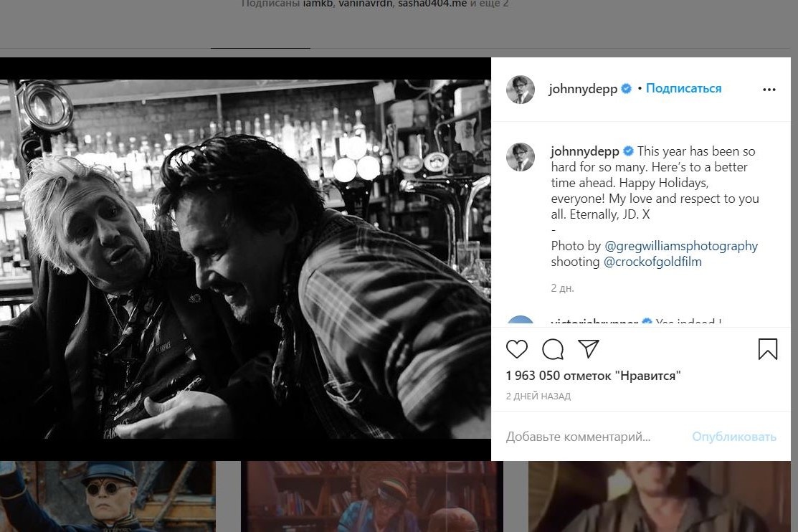This screenshot has width=798, height=532.
Task: Click the Подписаться follow link
Action: [x=683, y=89]
